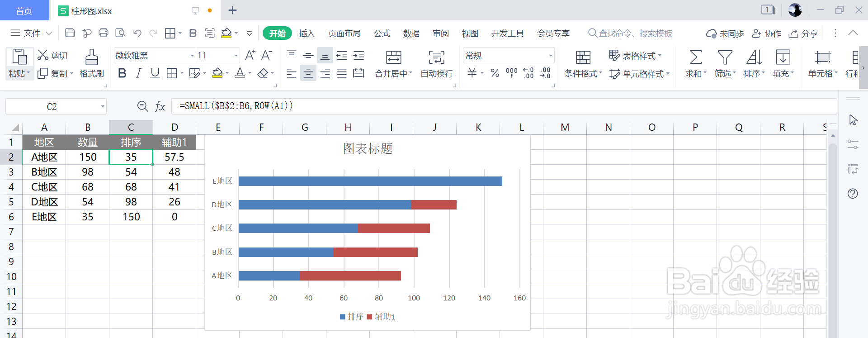Switch to the 数据 tab
This screenshot has width=868, height=338.
411,33
